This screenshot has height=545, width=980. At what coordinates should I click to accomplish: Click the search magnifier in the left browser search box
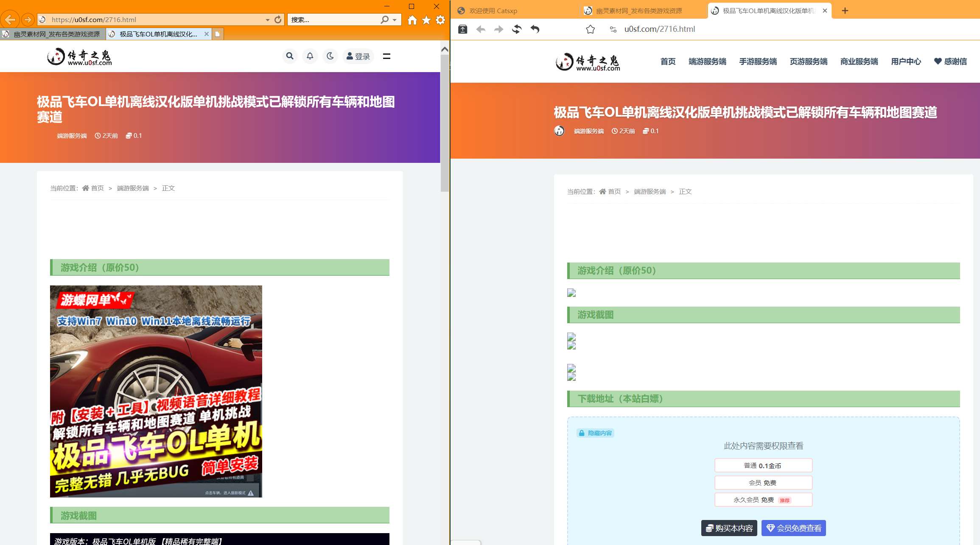[385, 20]
